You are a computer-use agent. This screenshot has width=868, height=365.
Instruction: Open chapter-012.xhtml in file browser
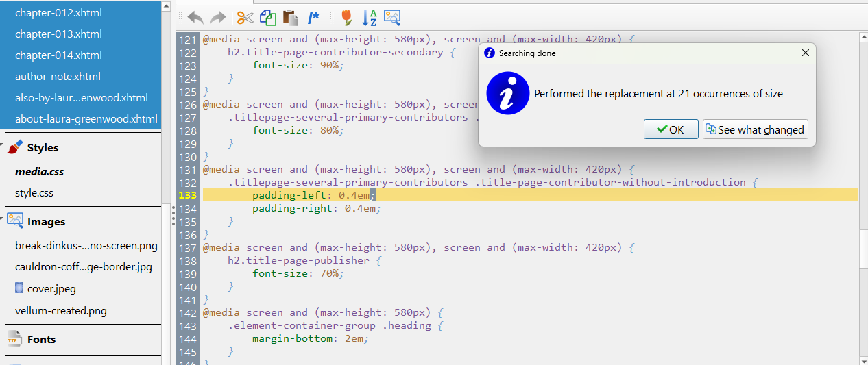58,12
